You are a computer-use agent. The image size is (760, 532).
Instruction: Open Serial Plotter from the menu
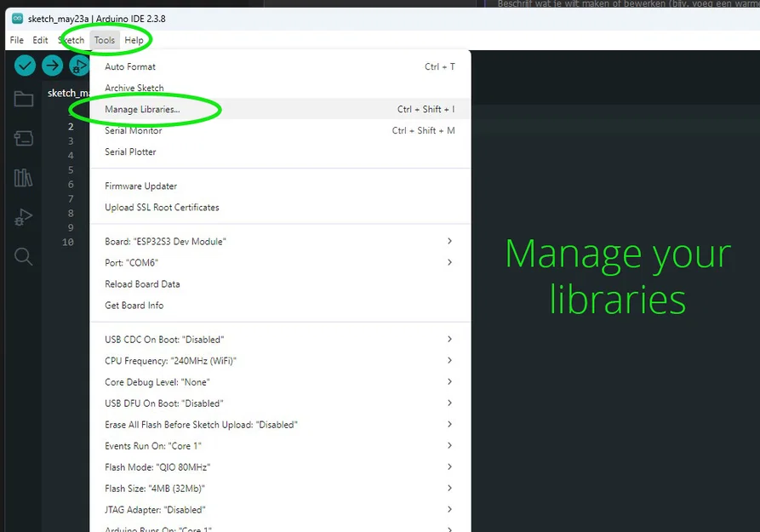click(x=280, y=152)
